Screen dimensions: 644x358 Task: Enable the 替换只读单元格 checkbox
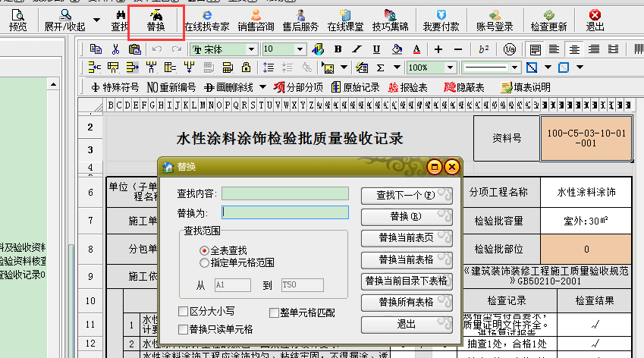click(183, 329)
